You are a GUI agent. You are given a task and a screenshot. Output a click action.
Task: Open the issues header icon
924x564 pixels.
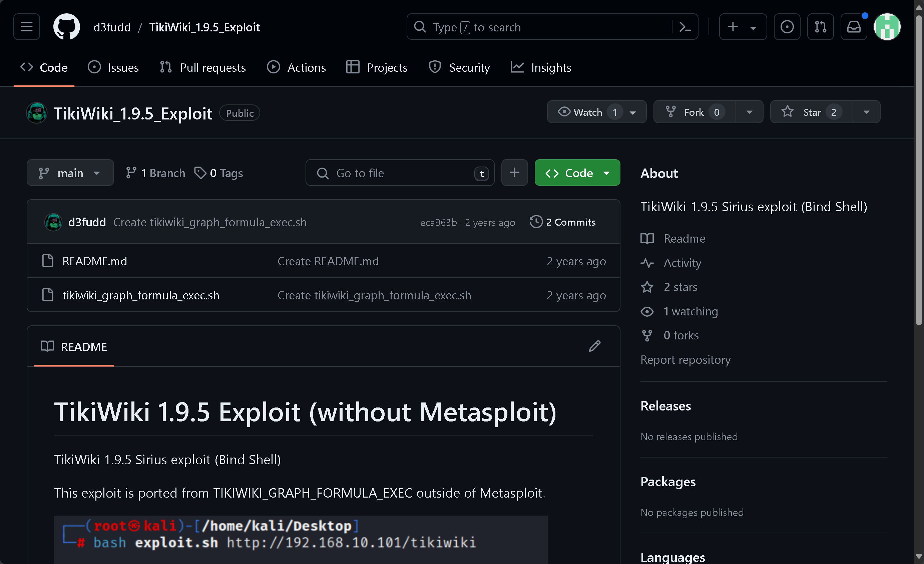point(787,27)
